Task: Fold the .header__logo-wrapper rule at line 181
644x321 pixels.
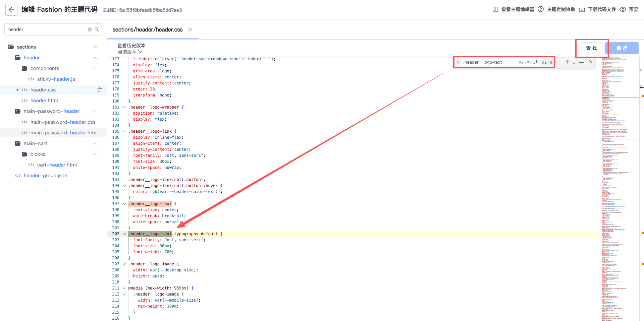Action: click(124, 107)
